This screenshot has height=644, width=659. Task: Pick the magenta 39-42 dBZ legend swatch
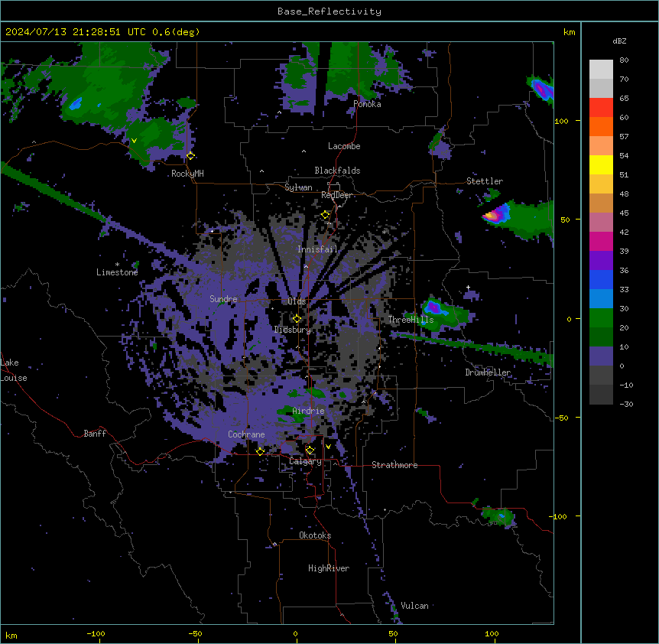pyautogui.click(x=601, y=241)
